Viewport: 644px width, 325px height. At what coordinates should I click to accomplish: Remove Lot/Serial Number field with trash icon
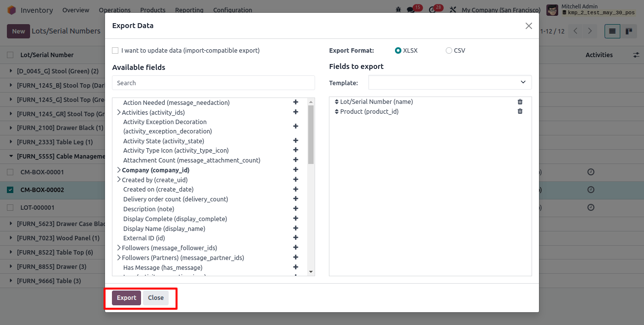tap(520, 102)
